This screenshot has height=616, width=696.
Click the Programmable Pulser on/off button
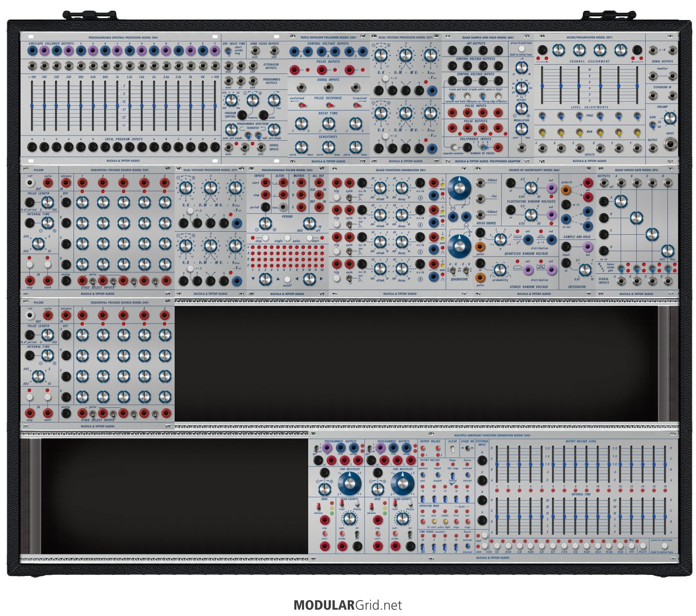pos(287,279)
